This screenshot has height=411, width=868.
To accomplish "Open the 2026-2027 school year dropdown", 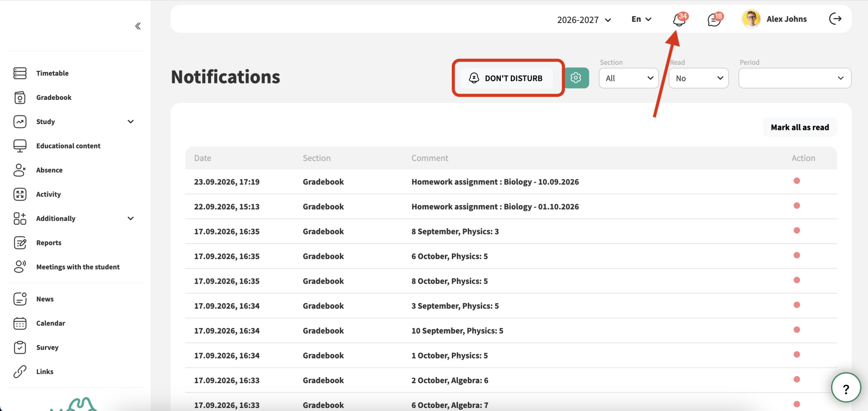I will coord(584,20).
